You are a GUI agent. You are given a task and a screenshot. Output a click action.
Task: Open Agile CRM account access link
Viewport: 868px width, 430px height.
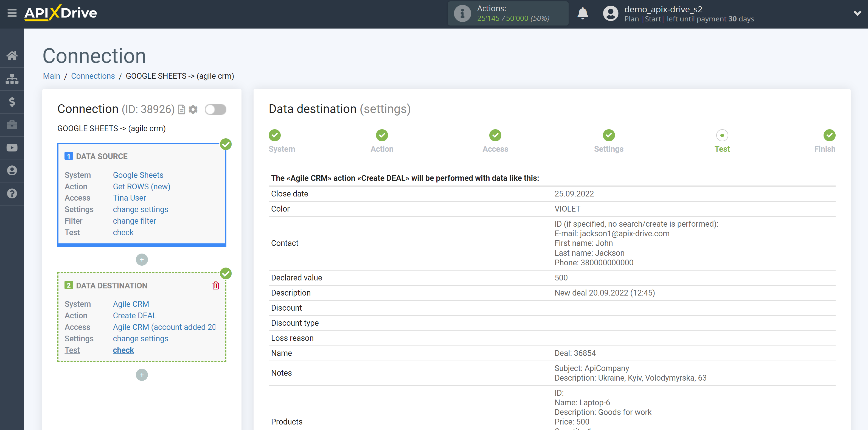[x=164, y=327]
